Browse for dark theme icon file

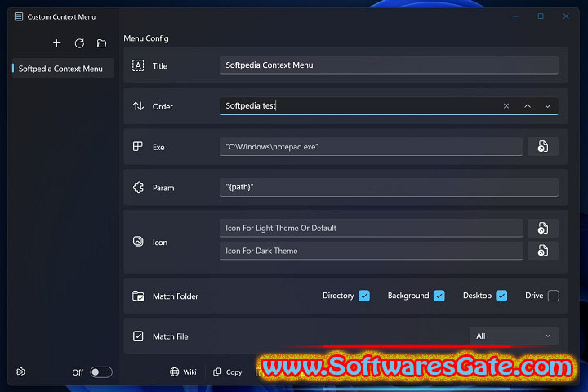point(543,251)
